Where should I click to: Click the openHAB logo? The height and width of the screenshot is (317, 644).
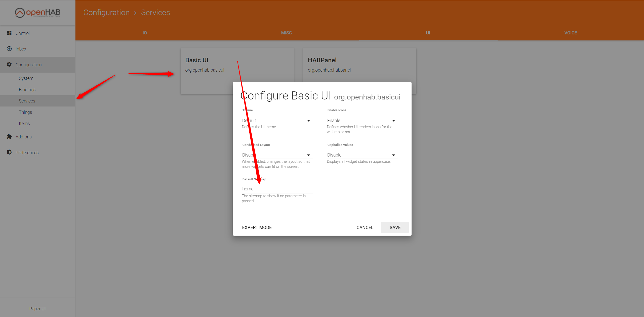pyautogui.click(x=37, y=13)
